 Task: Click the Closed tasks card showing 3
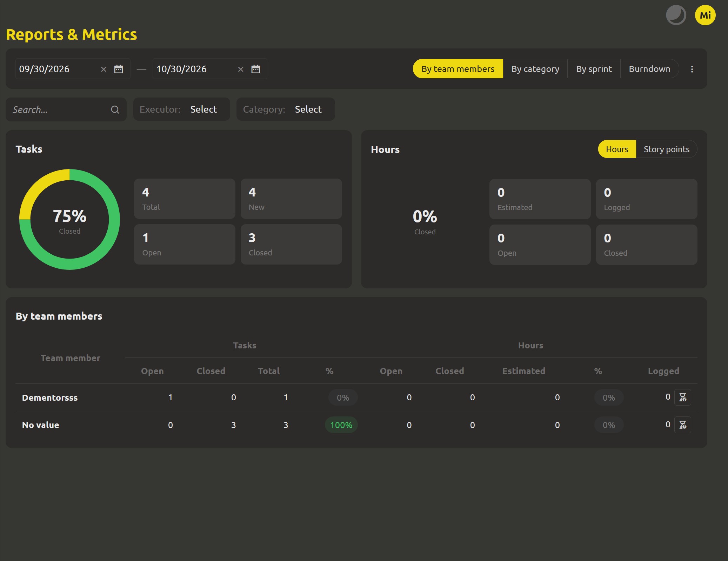(x=291, y=244)
